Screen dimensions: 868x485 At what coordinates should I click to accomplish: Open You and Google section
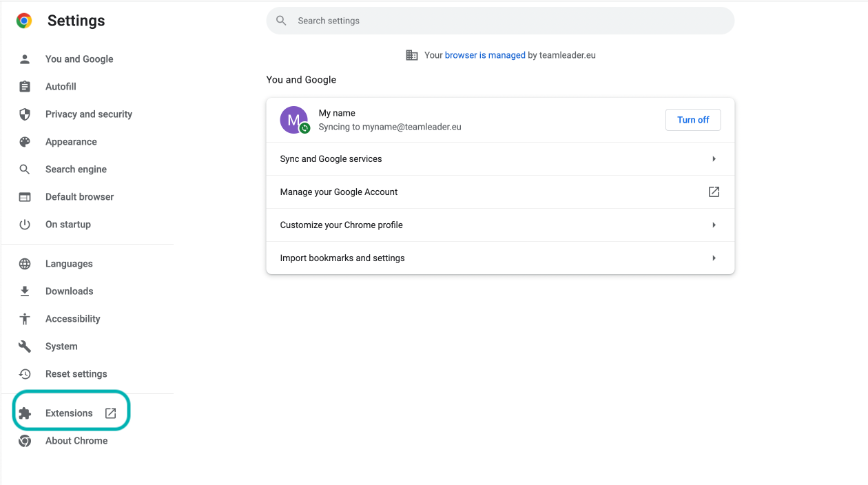click(x=79, y=59)
